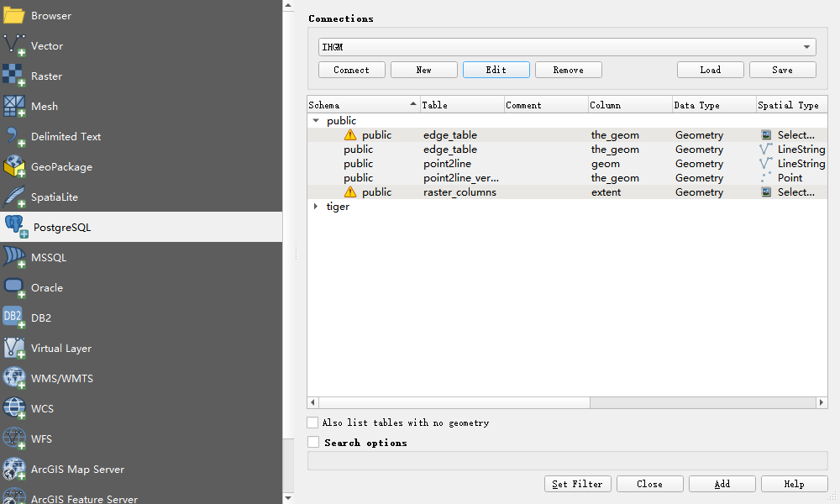Click the sidebar scroll up arrow
This screenshot has height=504, width=840.
coord(288,5)
